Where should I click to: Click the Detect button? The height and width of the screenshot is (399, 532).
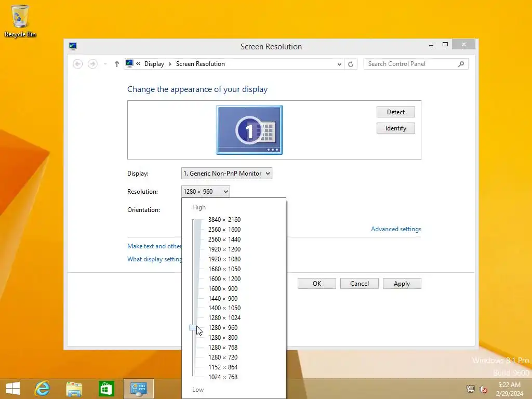point(395,112)
